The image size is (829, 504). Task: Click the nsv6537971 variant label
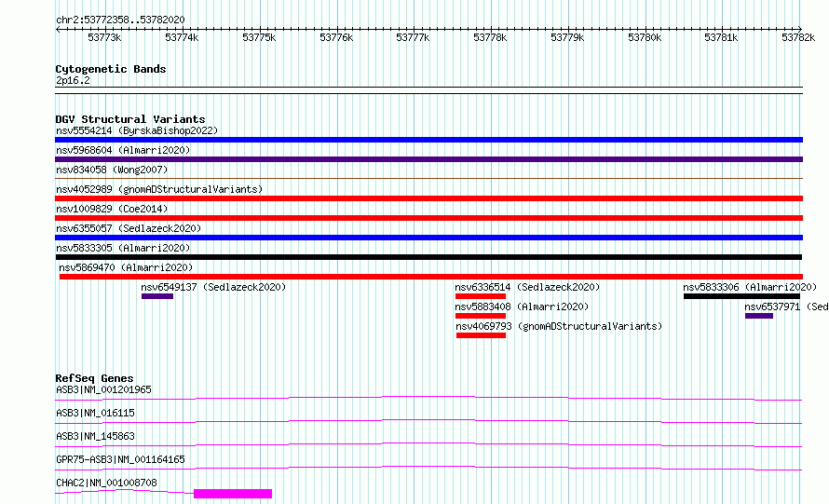tap(786, 306)
